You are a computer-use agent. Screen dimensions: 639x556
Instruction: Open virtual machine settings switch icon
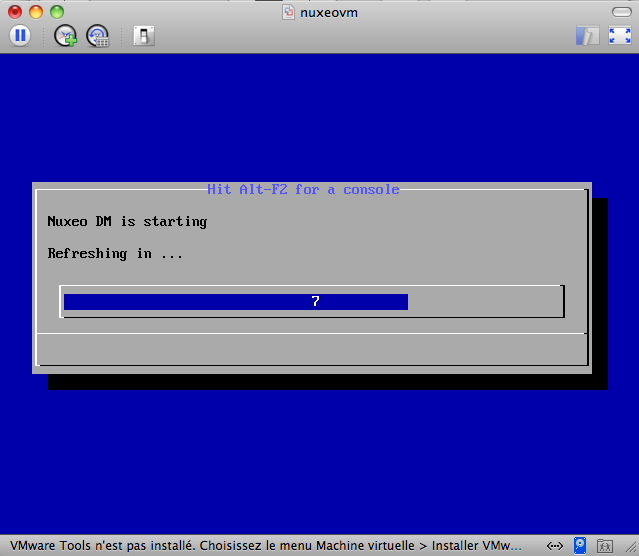click(144, 36)
